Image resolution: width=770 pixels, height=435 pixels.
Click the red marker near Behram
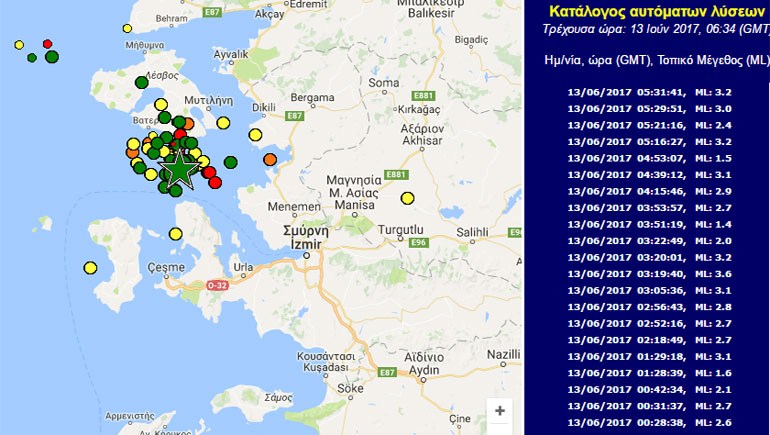point(48,44)
